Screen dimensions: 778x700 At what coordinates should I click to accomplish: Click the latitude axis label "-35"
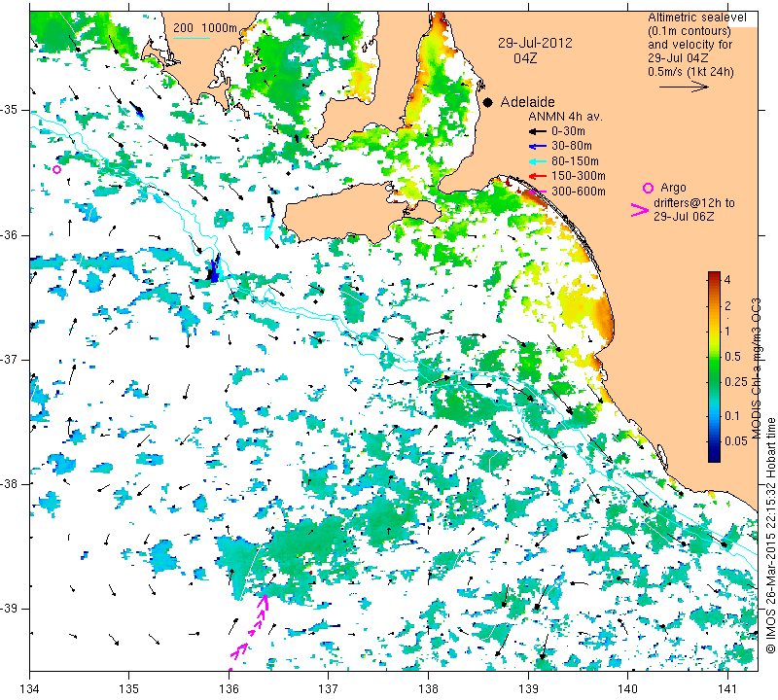(x=10, y=110)
